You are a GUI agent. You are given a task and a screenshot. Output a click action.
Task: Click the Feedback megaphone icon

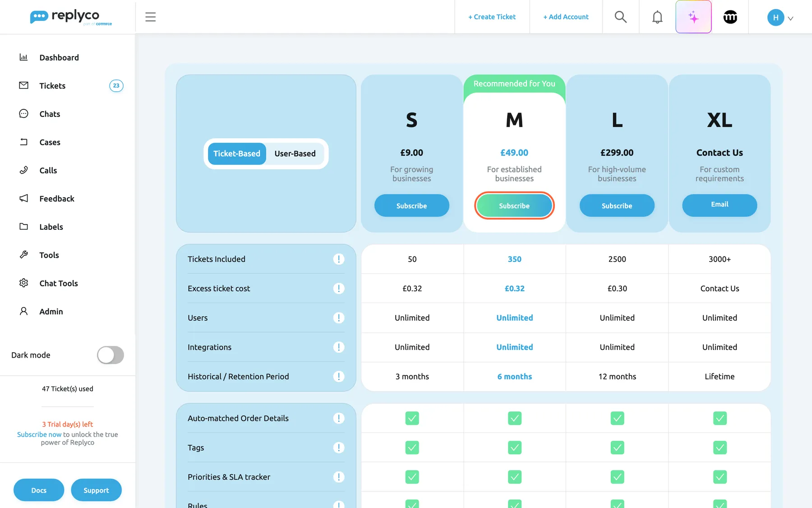tap(23, 198)
